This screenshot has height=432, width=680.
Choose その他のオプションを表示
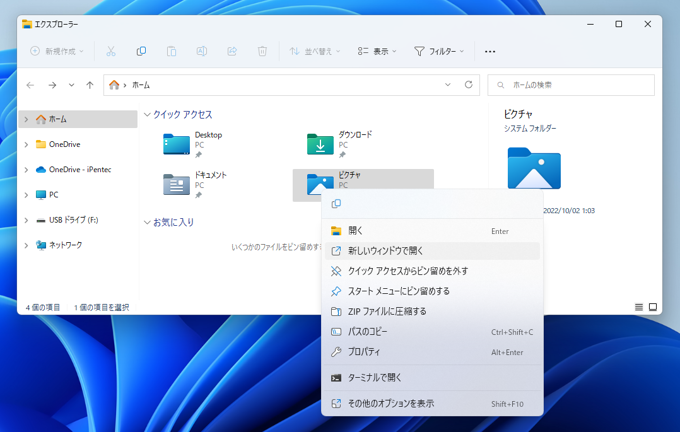point(432,403)
